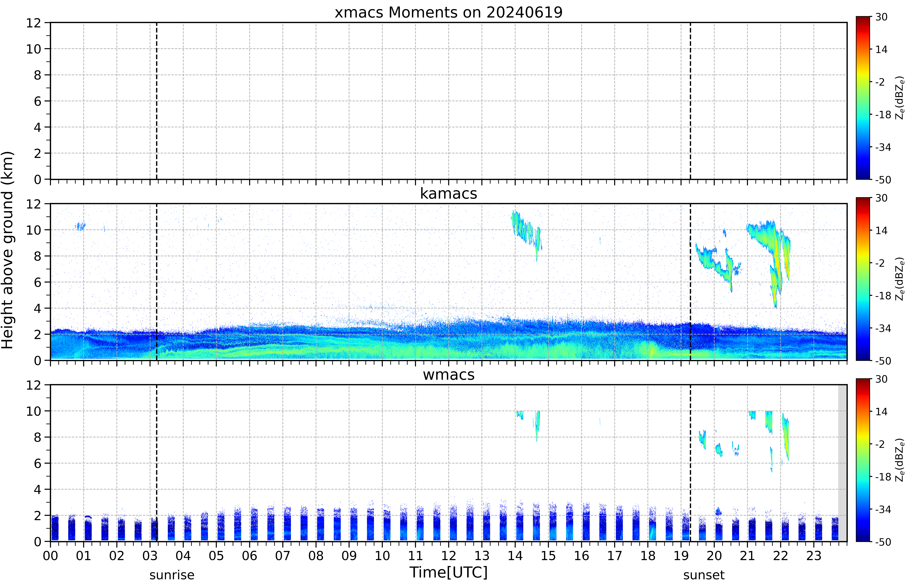Click the "Height above ground (km)" axis label
The width and height of the screenshot is (911, 588).
[7, 250]
